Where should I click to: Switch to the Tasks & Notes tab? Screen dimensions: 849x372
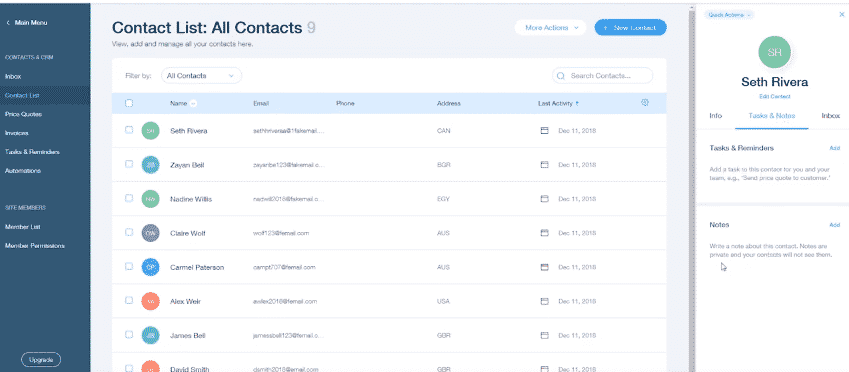pyautogui.click(x=772, y=116)
